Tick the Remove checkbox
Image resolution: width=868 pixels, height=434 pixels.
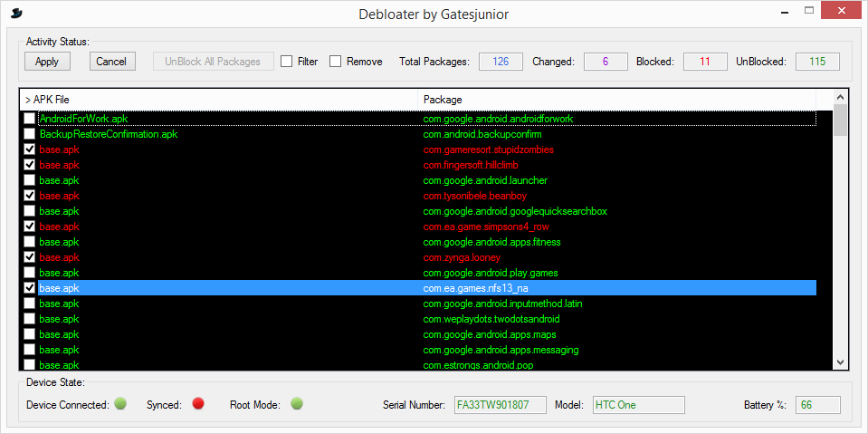point(336,62)
